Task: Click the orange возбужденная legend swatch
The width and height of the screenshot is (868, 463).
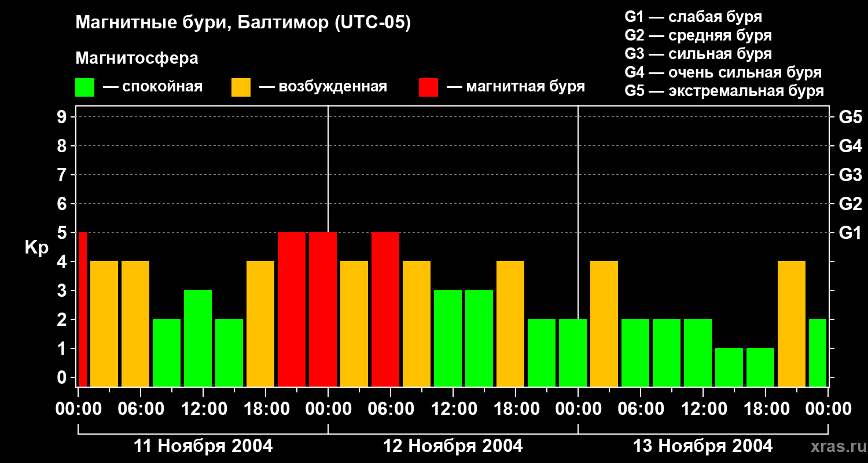Action: 241,87
